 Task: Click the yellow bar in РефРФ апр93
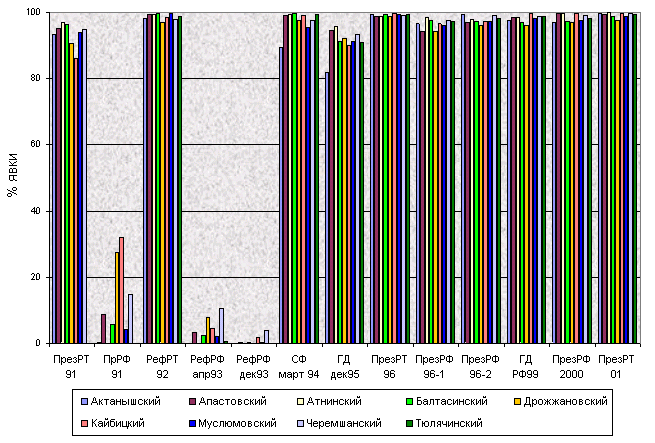pos(208,330)
